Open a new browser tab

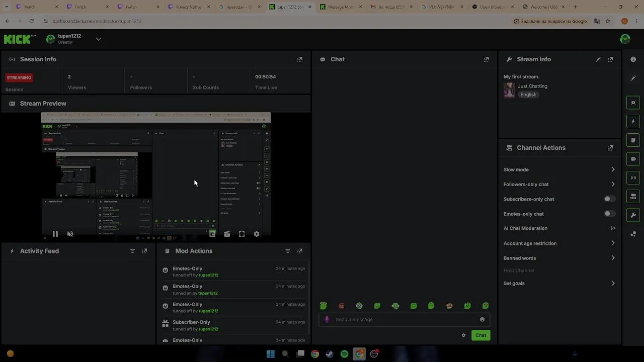(575, 7)
